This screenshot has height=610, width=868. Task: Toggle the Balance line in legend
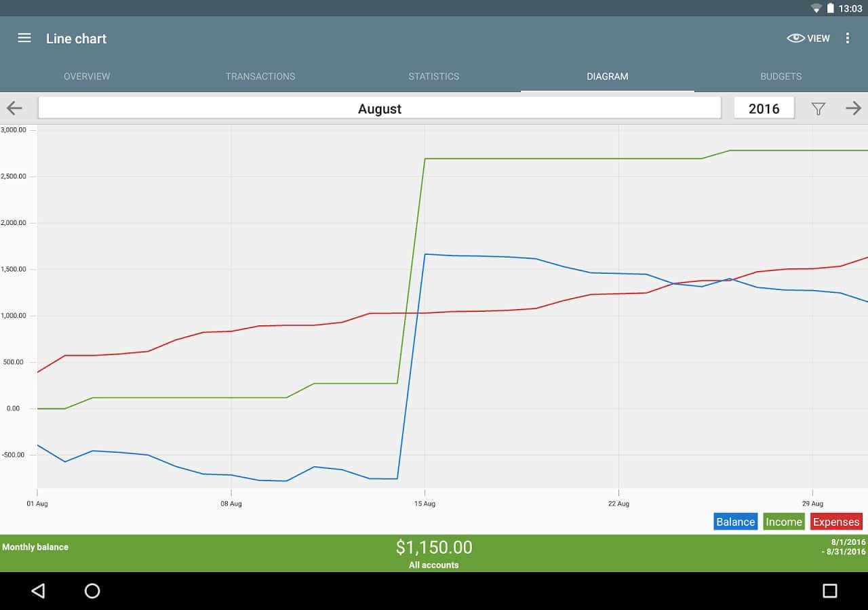pyautogui.click(x=735, y=521)
